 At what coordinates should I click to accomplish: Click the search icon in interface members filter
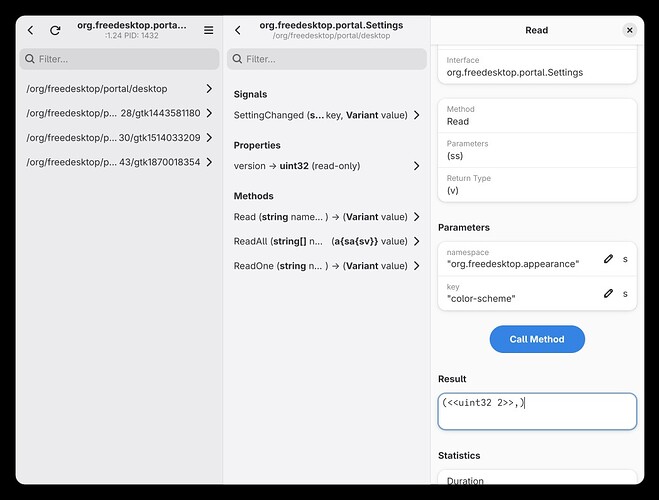tap(237, 59)
